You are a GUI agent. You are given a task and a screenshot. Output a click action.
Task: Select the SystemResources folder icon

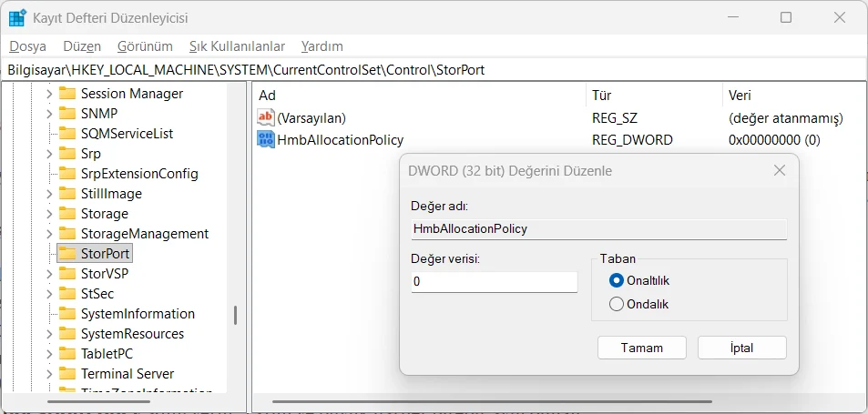click(67, 334)
